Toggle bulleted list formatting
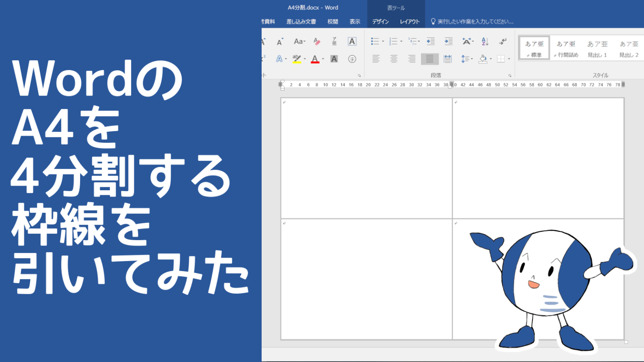This screenshot has height=362, width=644. pyautogui.click(x=375, y=41)
